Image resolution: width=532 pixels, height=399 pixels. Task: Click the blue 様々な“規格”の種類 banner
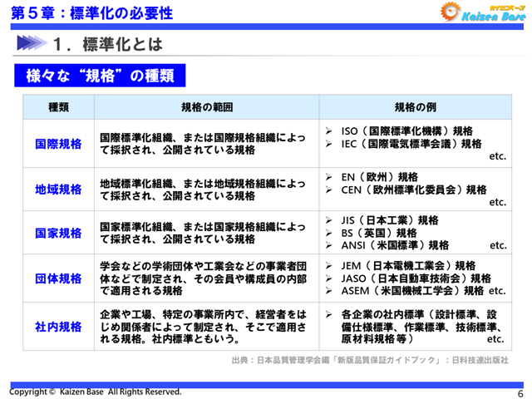tap(100, 76)
